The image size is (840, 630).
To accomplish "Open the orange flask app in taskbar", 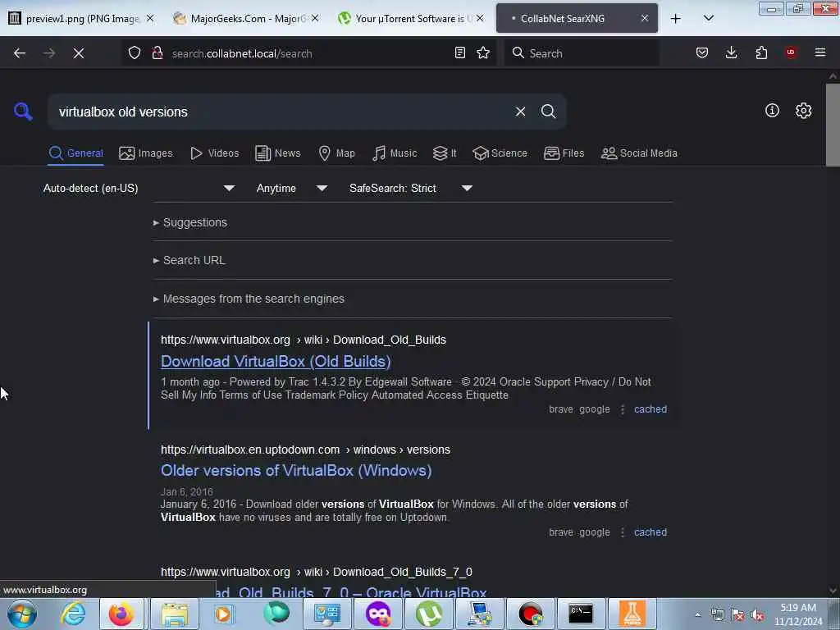I will point(632,614).
